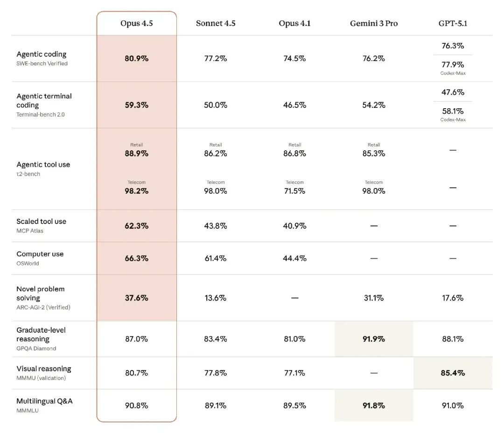
Task: Click the Opus 4.1 column header
Action: click(294, 23)
